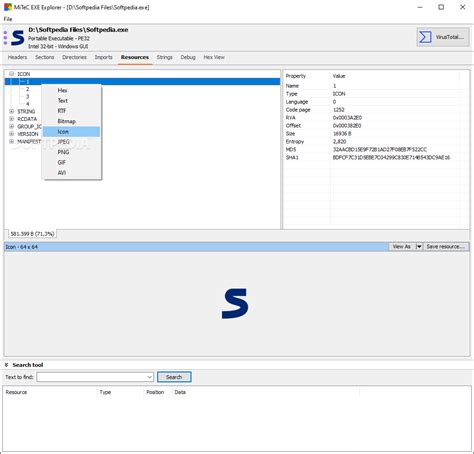Expand the VERSION tree node
The width and height of the screenshot is (474, 454).
point(12,134)
